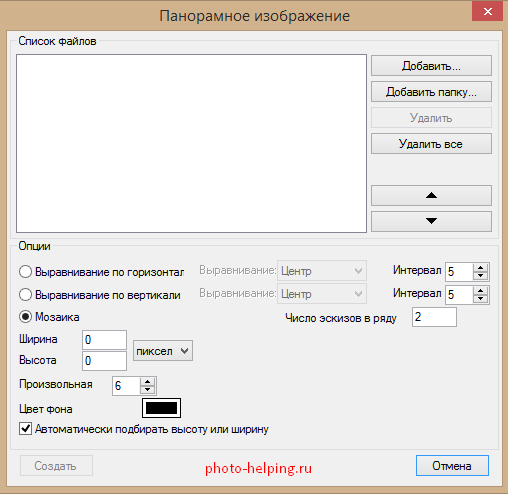Viewport: 508px width, 494px height.
Task: Open the Цвет фона black color swatch
Action: [161, 408]
